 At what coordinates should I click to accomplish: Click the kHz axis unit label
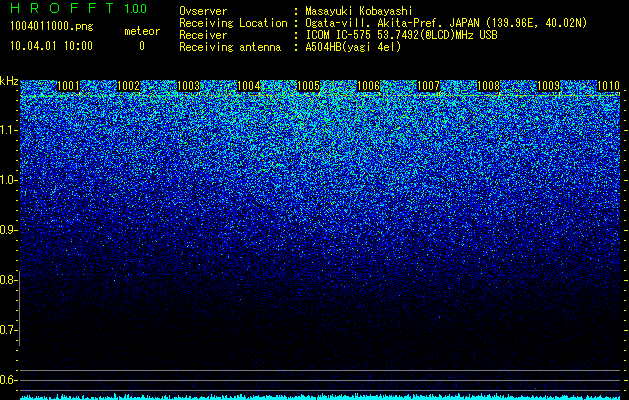(9, 81)
